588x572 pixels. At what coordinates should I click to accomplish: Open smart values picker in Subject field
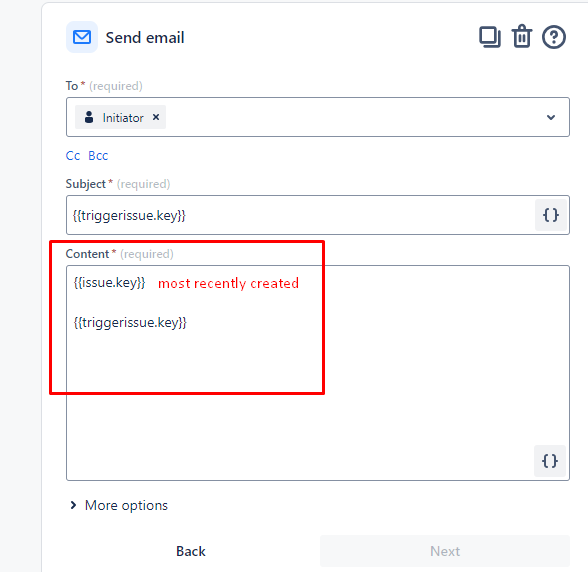550,215
